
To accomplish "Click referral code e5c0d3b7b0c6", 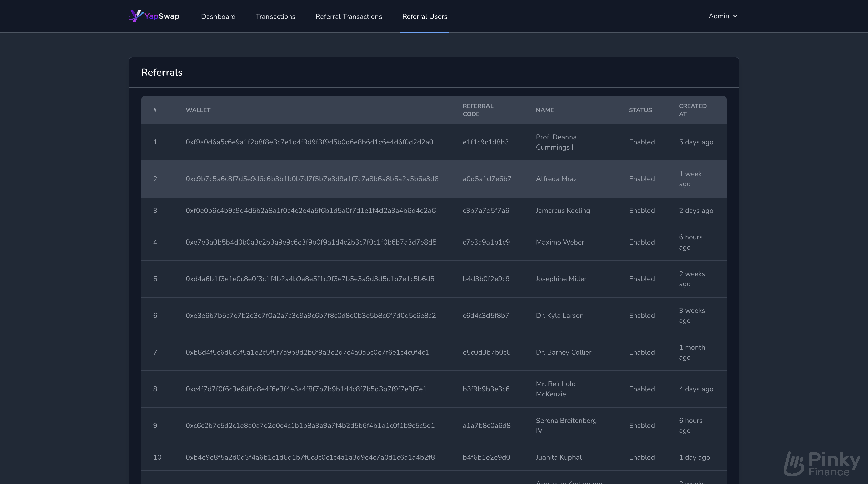I will pos(486,352).
